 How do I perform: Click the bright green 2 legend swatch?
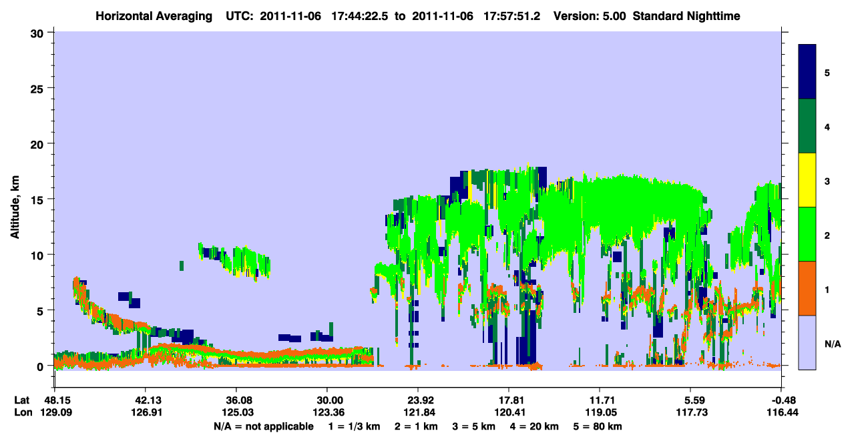(x=808, y=234)
